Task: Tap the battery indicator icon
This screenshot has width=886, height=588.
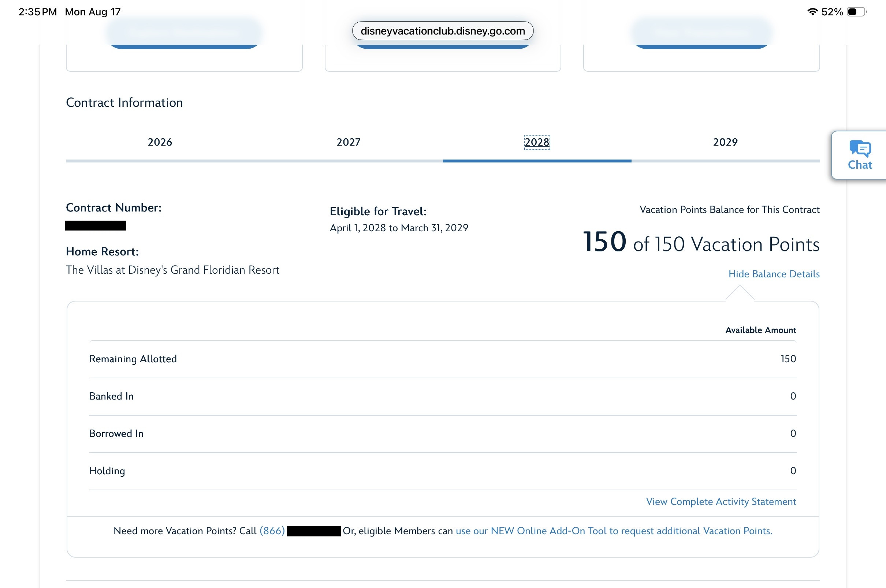Action: click(856, 12)
